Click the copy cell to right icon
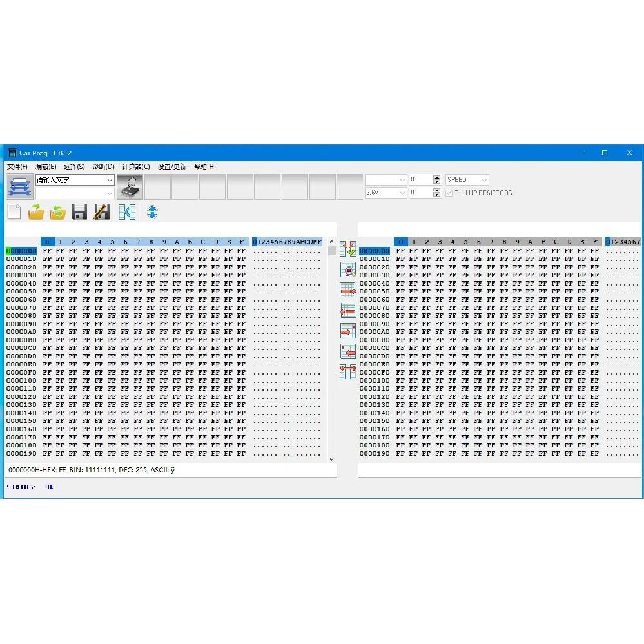This screenshot has width=644, height=644. 348,331
